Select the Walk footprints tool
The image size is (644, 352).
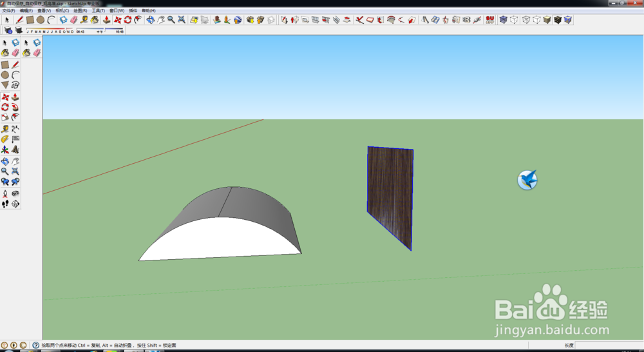[x=5, y=204]
